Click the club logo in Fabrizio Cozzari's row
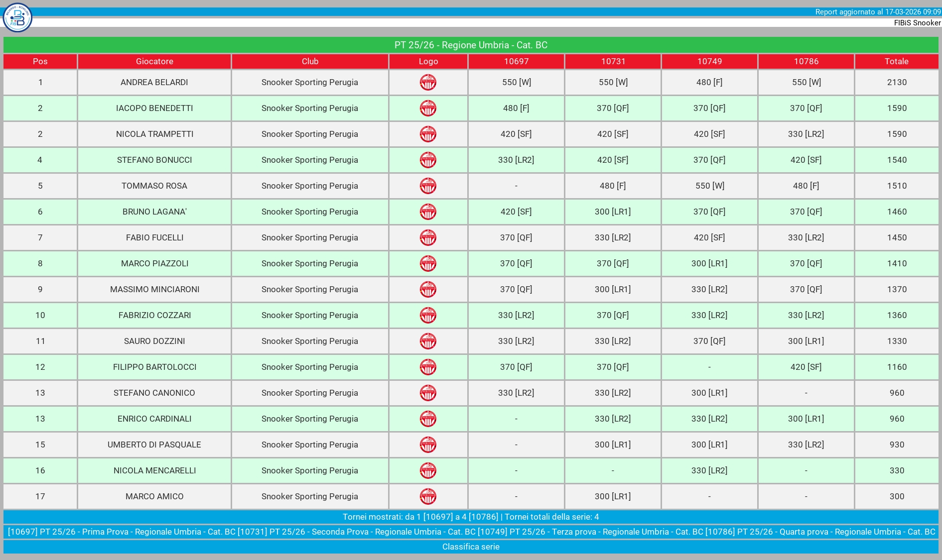 [428, 315]
